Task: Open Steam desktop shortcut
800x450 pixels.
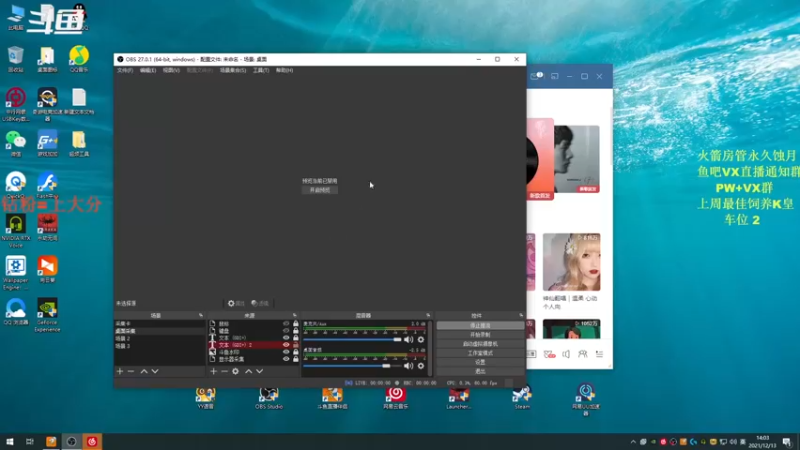Action: (x=522, y=398)
